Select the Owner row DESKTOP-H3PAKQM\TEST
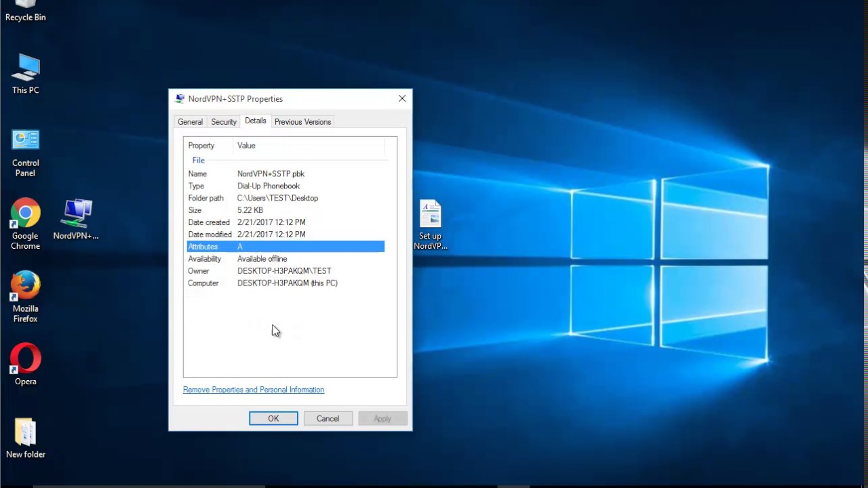Viewport: 868px width, 488px height. coord(285,271)
